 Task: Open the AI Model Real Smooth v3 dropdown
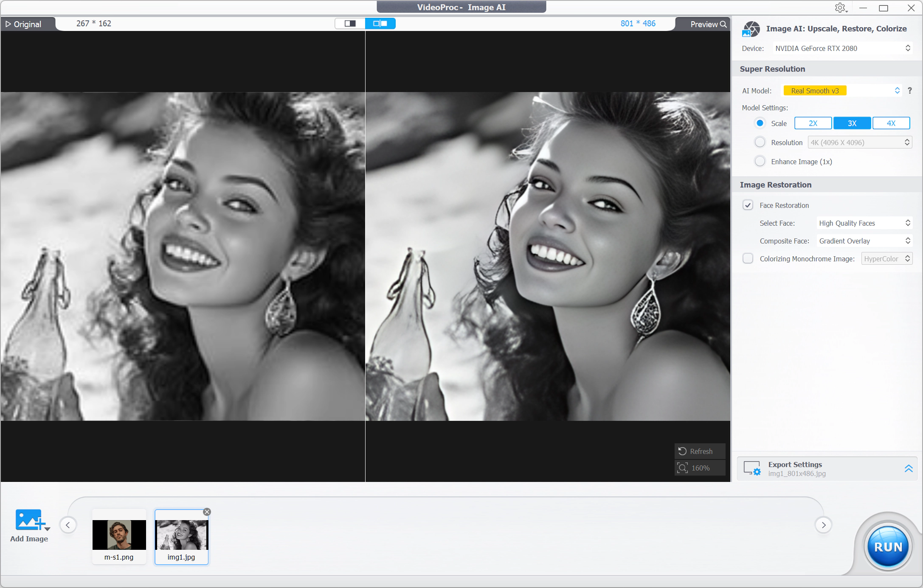[841, 90]
